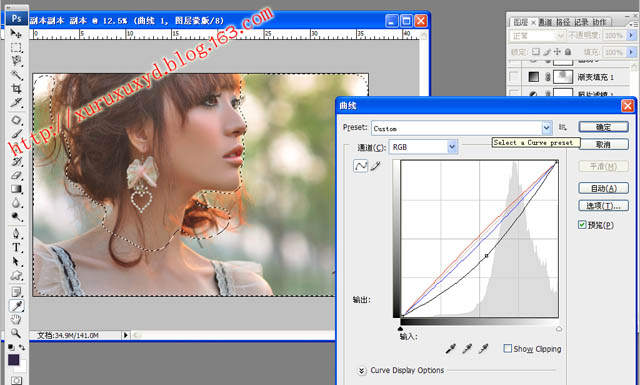Pick the black point eyedropper in Curves
This screenshot has height=385, width=640.
coord(451,349)
